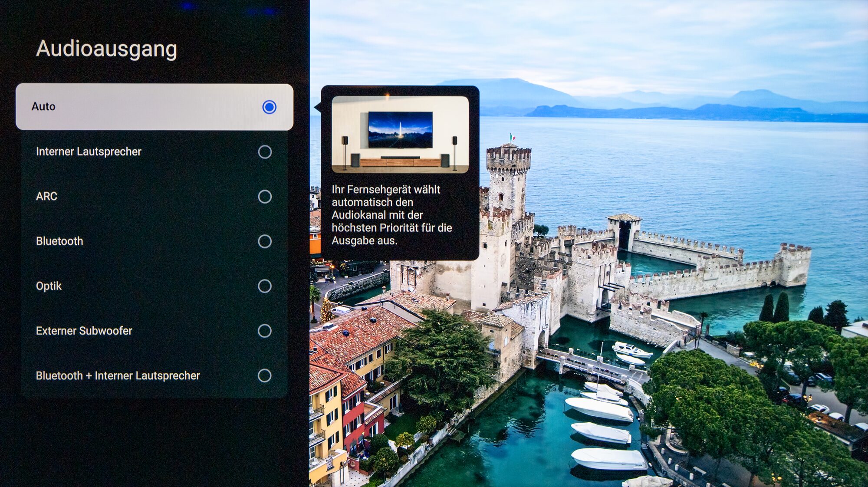Select the Externer Subwoofer radio button
The image size is (868, 487).
point(265,331)
